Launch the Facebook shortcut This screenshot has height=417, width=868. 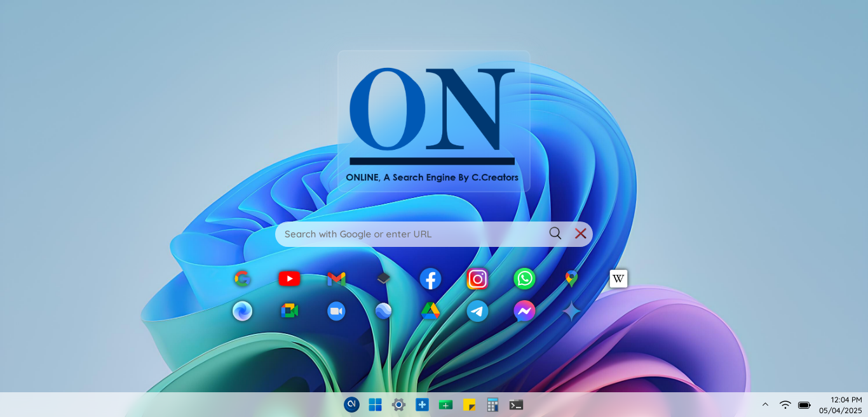[x=430, y=279]
